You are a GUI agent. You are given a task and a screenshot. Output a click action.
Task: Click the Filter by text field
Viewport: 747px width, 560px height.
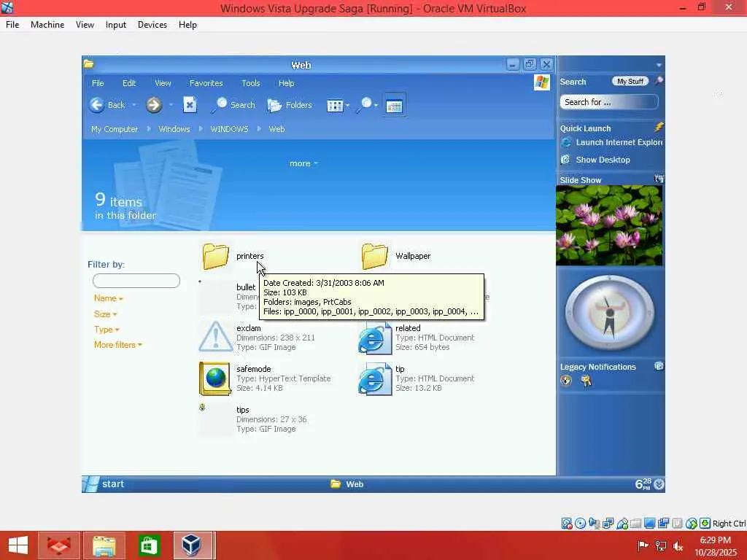[136, 281]
